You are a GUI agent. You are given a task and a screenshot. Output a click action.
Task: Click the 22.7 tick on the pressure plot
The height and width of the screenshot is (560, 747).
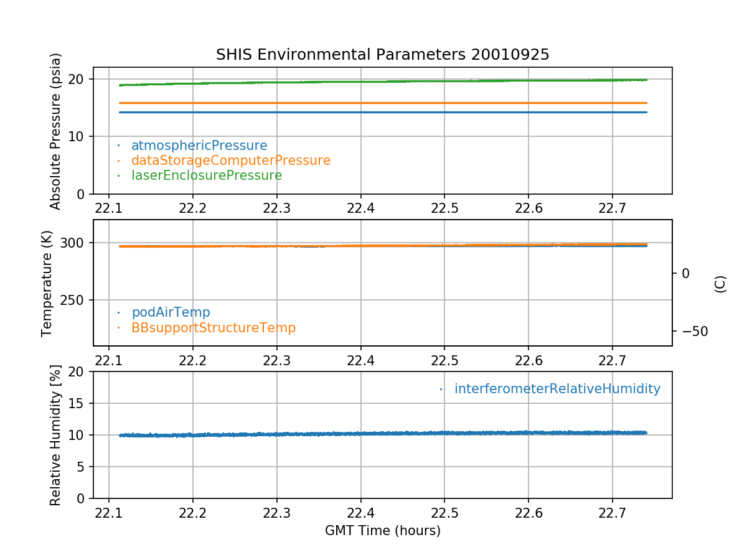612,207
